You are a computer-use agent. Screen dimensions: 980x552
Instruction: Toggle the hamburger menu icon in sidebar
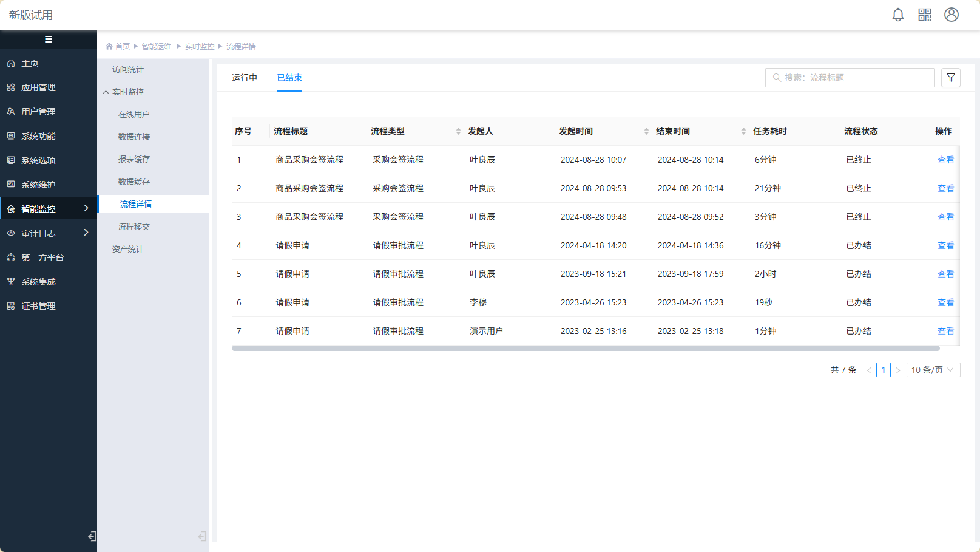click(49, 39)
